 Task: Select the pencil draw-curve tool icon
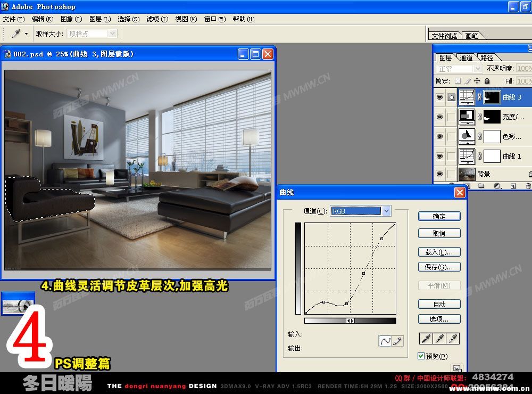point(397,341)
